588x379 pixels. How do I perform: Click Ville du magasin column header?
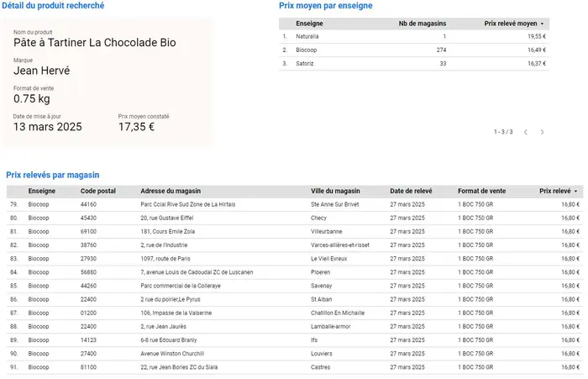click(x=335, y=191)
